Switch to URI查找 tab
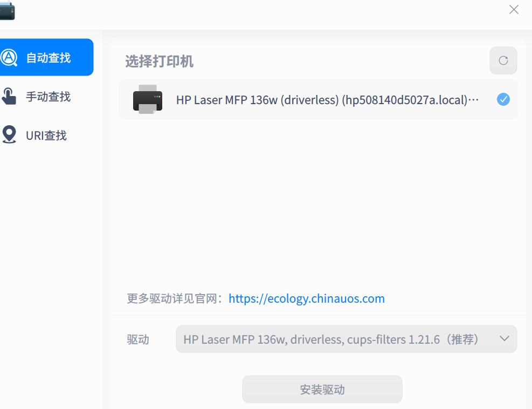 (x=46, y=135)
